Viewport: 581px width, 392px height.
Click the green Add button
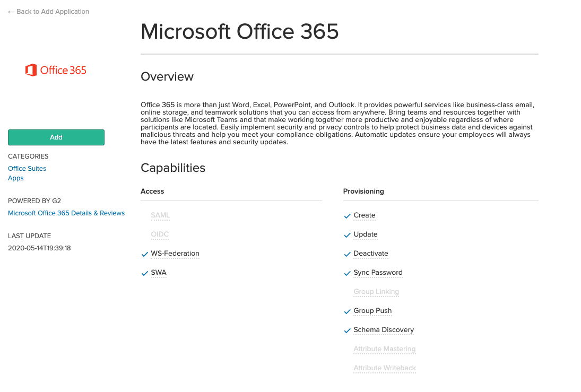tap(56, 137)
